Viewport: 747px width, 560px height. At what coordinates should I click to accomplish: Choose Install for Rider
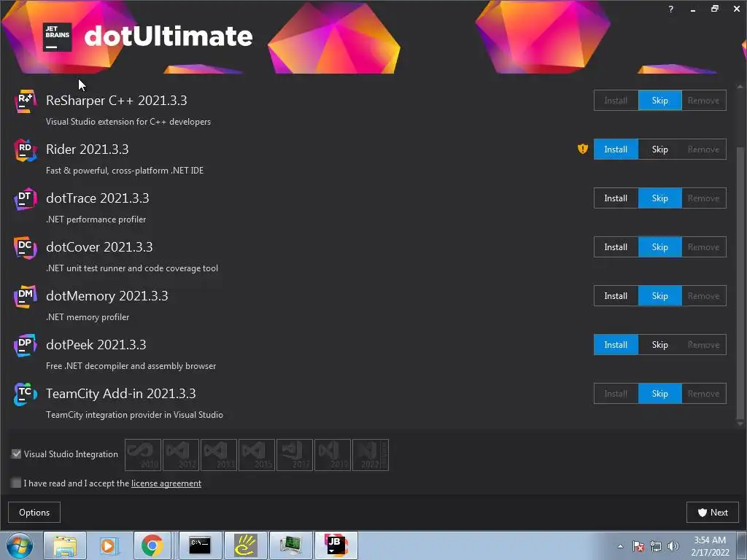pyautogui.click(x=616, y=149)
